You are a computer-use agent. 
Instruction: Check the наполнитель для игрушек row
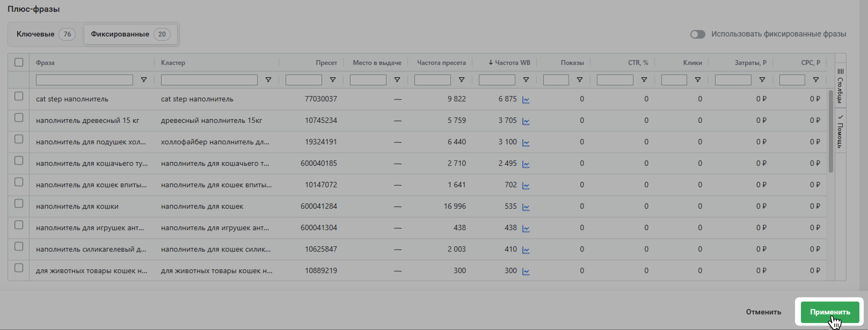19,225
